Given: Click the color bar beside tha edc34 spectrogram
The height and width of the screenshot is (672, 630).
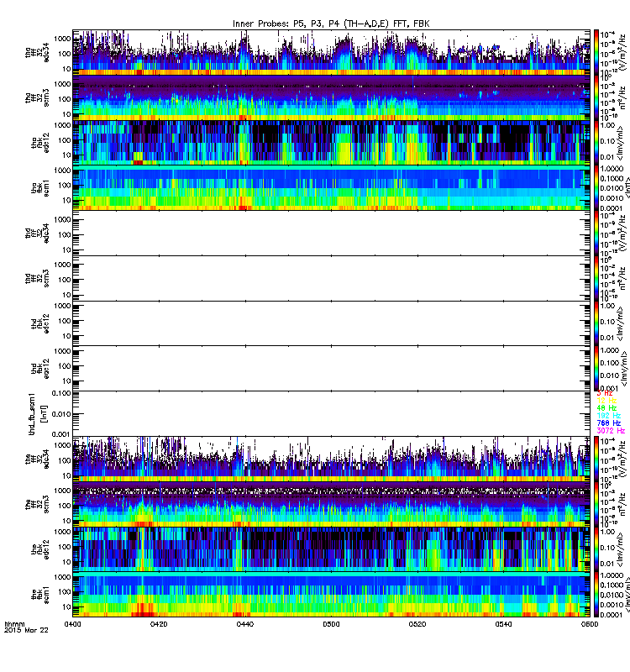Looking at the screenshot, I should [596, 52].
